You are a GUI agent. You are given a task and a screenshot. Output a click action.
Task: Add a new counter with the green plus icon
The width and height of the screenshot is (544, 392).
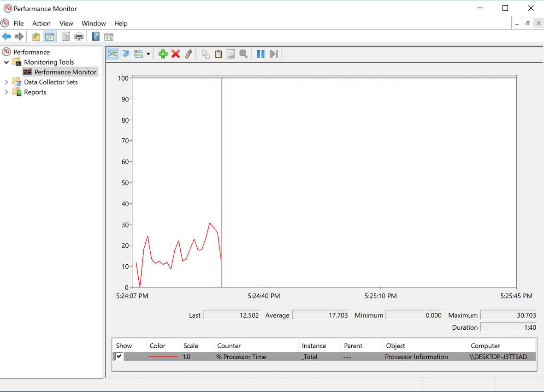(x=163, y=53)
